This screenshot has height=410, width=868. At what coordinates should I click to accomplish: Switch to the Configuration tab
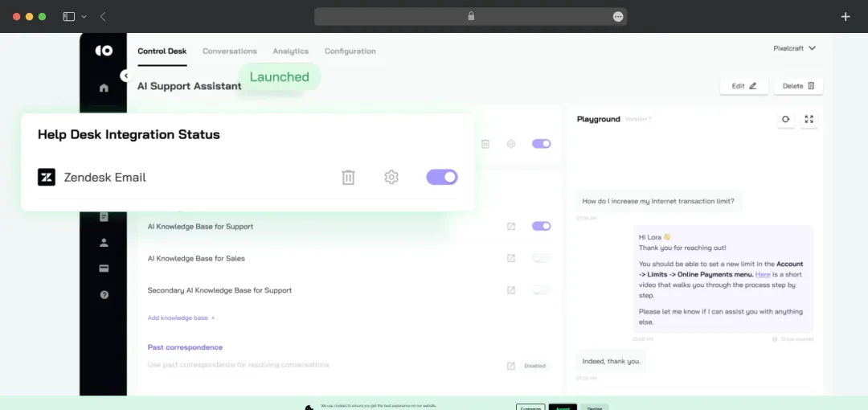(x=350, y=51)
